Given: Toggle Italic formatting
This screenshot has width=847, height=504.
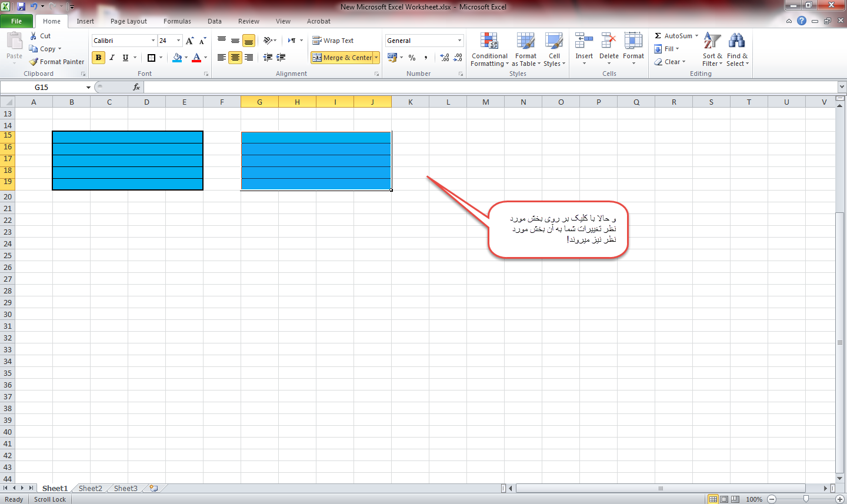Looking at the screenshot, I should point(112,58).
